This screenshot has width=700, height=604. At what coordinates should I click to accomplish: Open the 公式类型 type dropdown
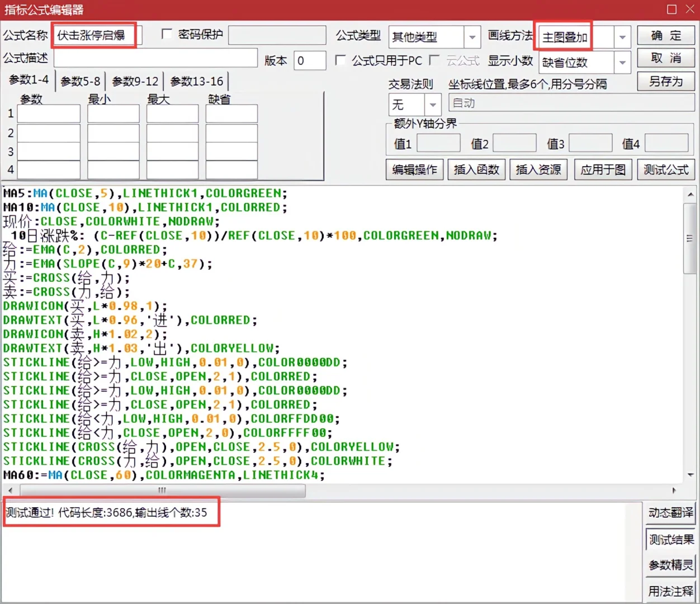click(x=472, y=36)
